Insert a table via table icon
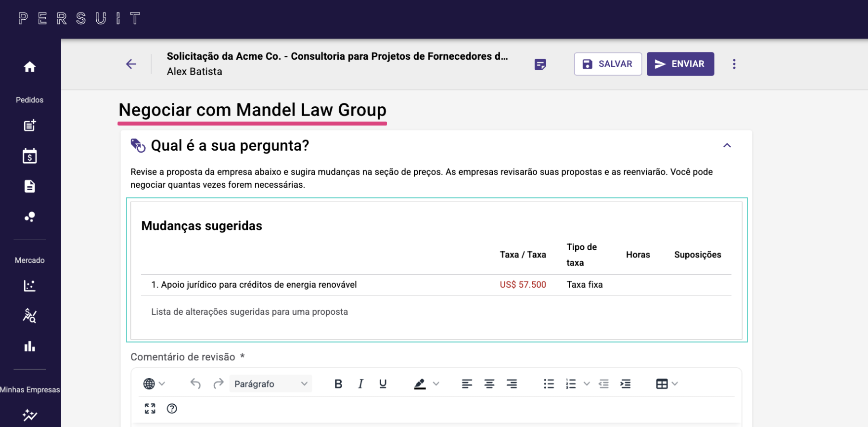This screenshot has width=868, height=427. click(x=662, y=384)
